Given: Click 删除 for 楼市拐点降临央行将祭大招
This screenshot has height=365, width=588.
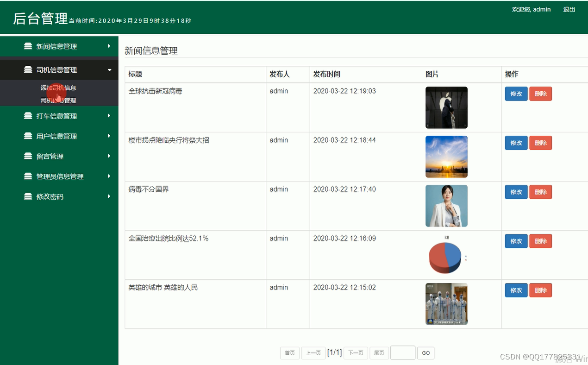Looking at the screenshot, I should point(541,143).
